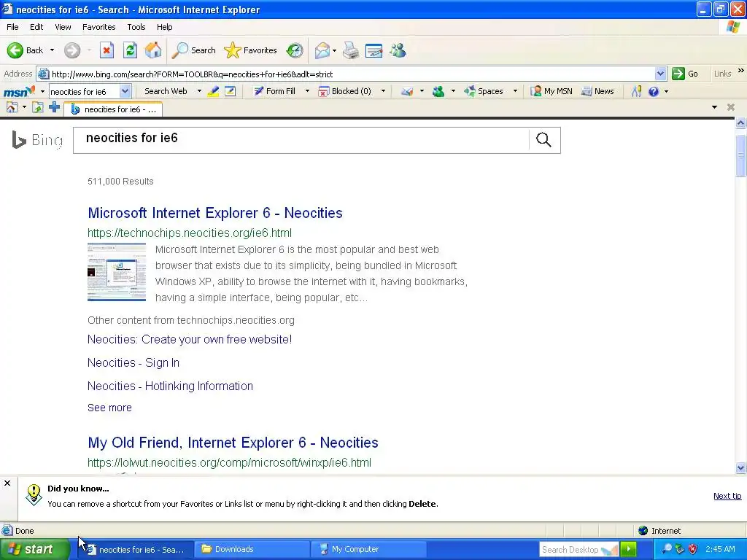Click the MSN logo on the toolbar
This screenshot has width=747, height=560.
point(19,91)
